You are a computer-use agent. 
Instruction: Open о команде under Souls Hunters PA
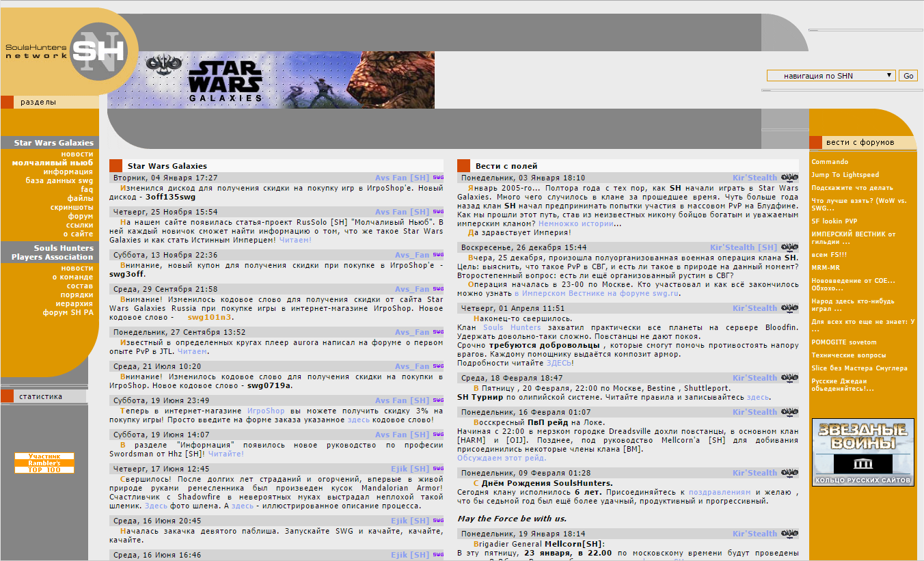[73, 277]
